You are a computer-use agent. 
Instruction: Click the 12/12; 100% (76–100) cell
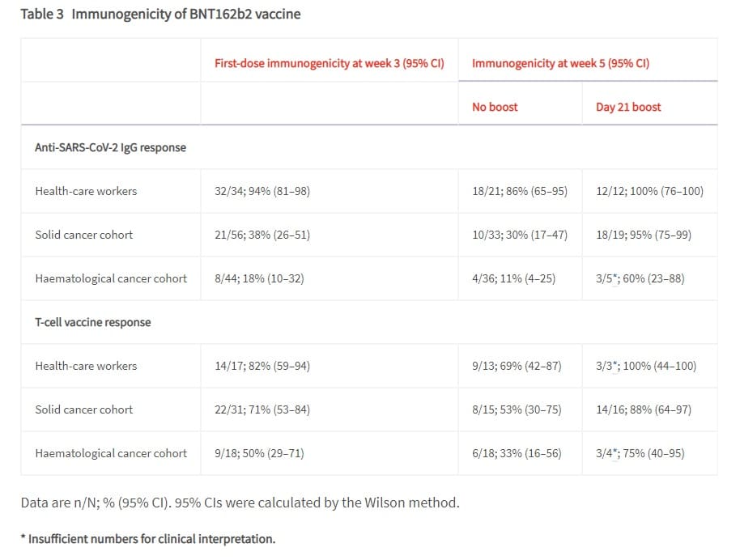click(649, 191)
